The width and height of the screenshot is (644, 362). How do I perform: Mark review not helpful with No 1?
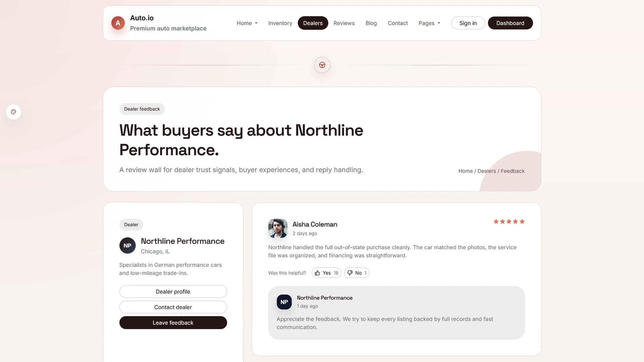coord(357,273)
